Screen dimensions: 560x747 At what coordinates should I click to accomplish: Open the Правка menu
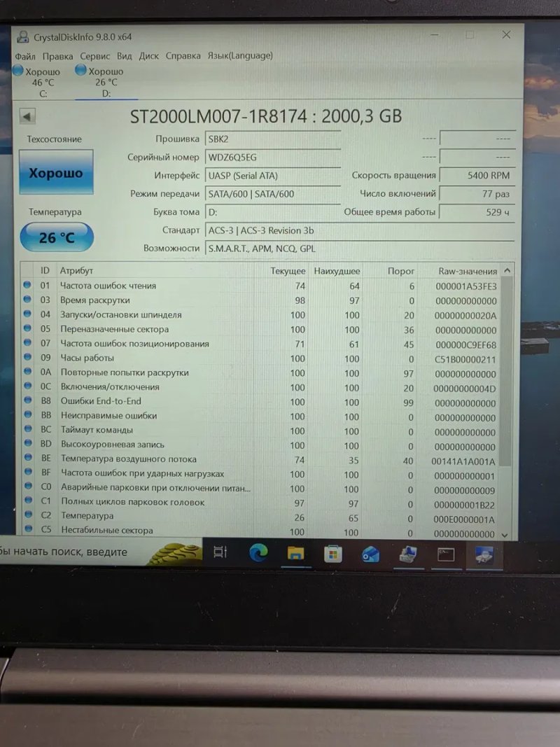[57, 56]
